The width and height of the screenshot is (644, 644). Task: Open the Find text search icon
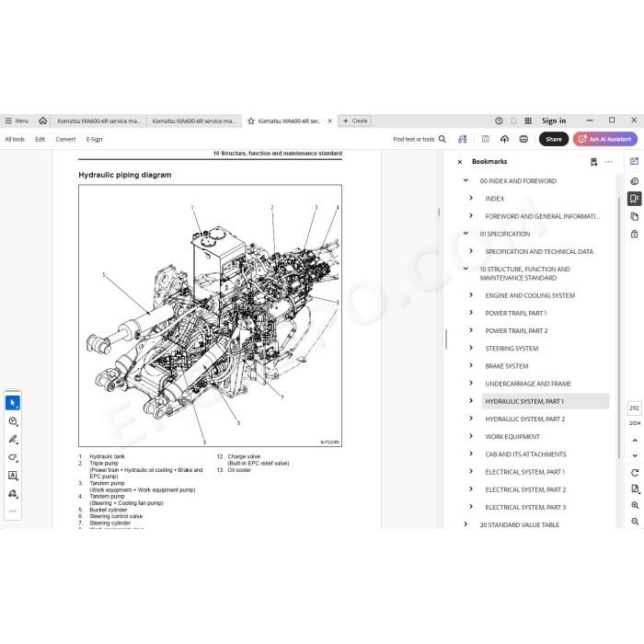tap(443, 139)
